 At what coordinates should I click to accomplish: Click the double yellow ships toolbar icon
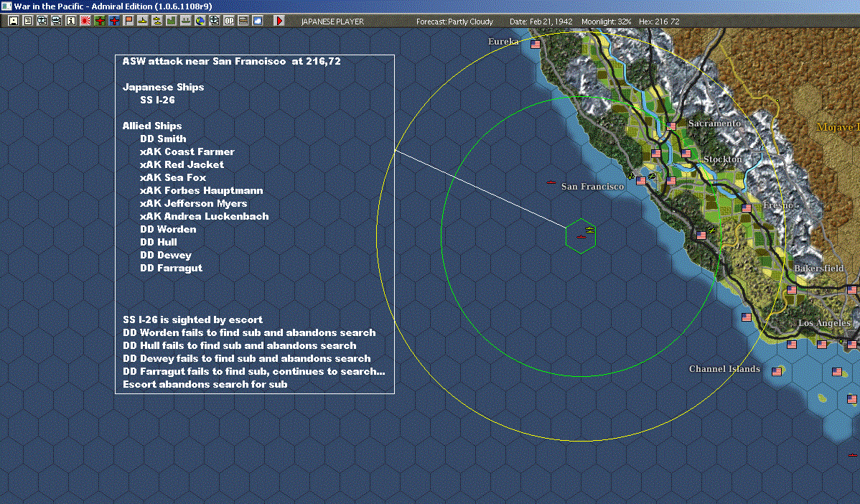pos(157,21)
